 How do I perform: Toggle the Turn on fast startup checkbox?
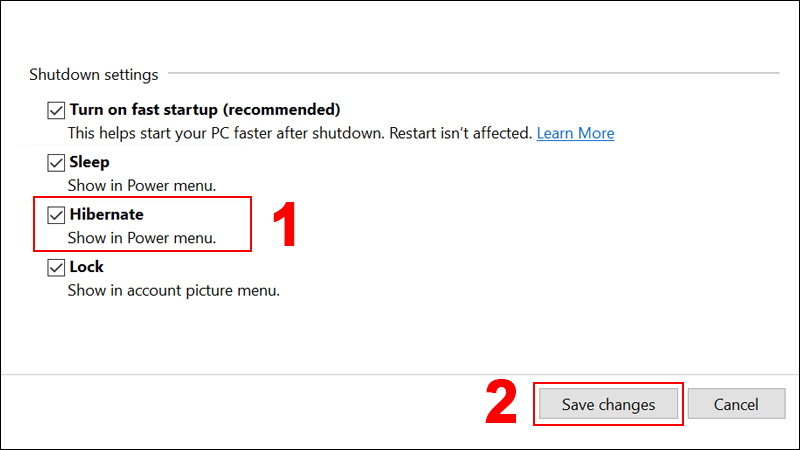(x=56, y=109)
